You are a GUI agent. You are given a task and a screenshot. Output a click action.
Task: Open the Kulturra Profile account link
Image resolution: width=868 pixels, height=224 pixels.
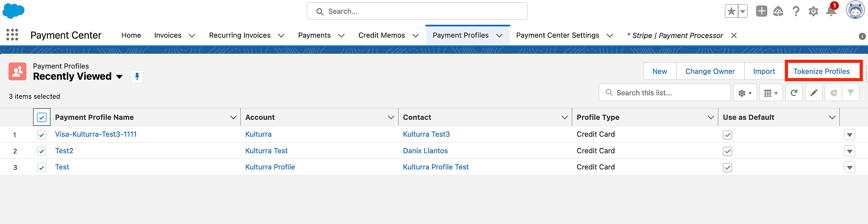coord(270,167)
